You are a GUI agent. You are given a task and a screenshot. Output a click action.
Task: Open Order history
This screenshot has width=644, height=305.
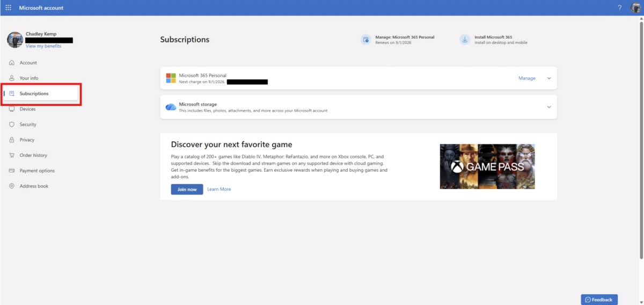point(33,155)
